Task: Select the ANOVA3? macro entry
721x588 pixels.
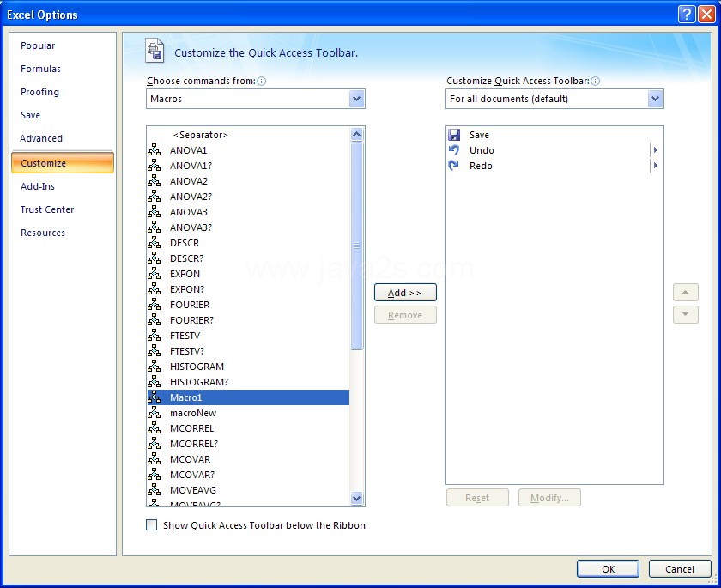Action: [248, 227]
